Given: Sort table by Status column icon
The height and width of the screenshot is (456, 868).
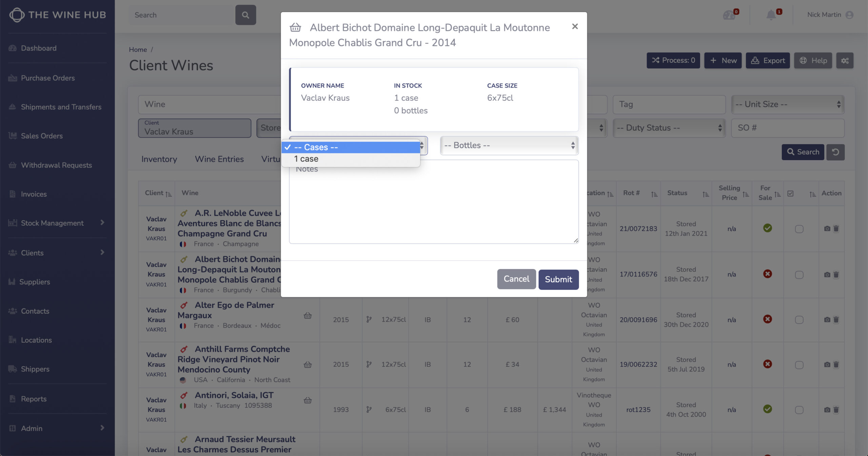Looking at the screenshot, I should click(x=706, y=194).
